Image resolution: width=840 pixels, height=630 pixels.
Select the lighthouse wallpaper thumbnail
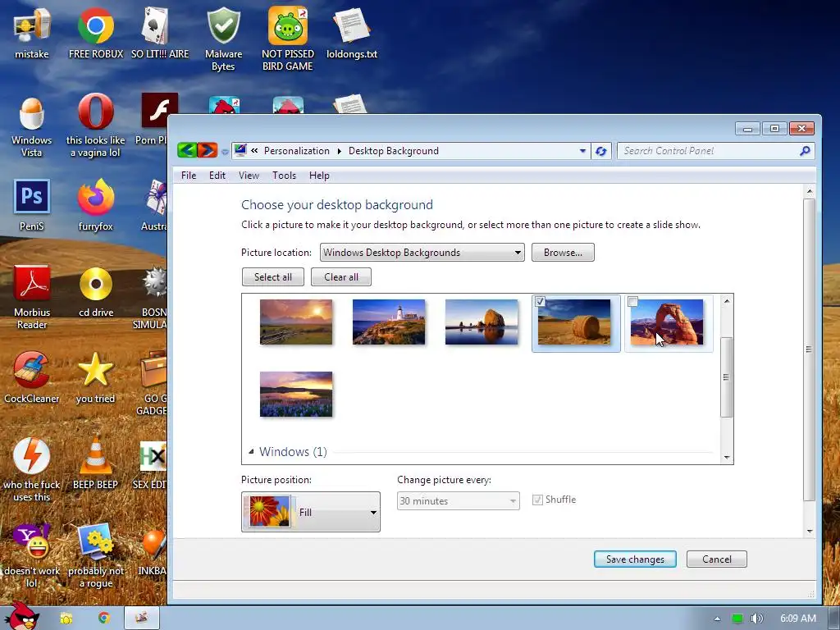[389, 322]
